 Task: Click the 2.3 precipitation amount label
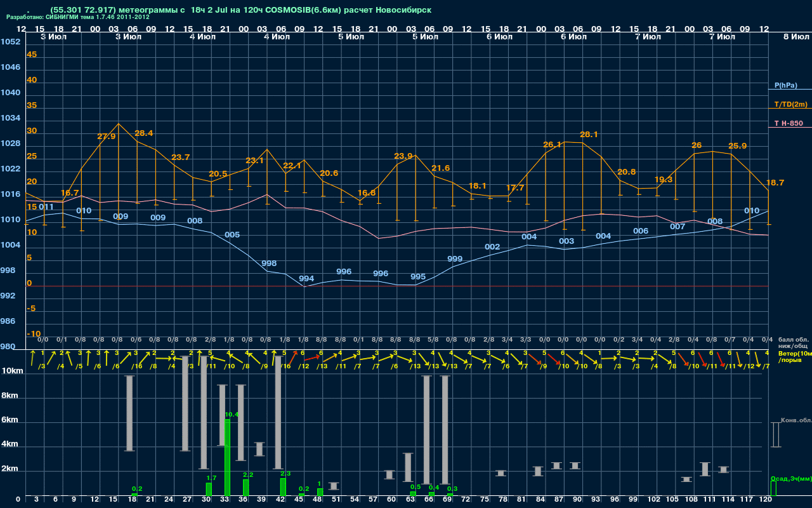pyautogui.click(x=285, y=474)
